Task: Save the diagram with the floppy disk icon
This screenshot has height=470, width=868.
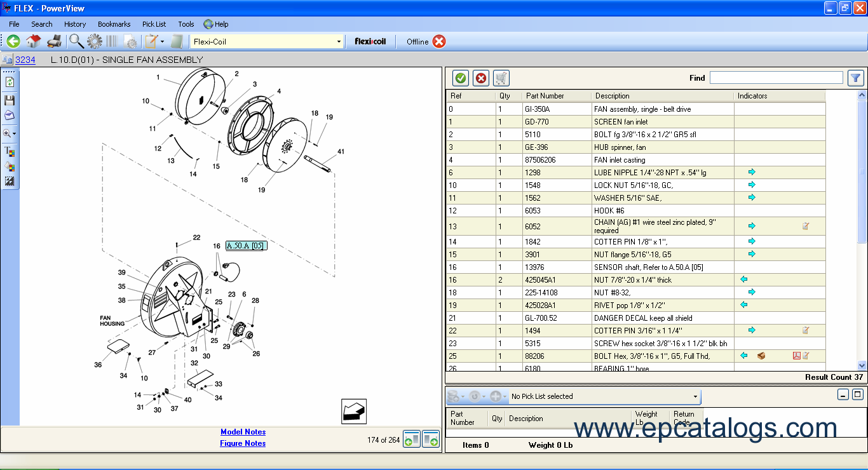Action: click(10, 100)
